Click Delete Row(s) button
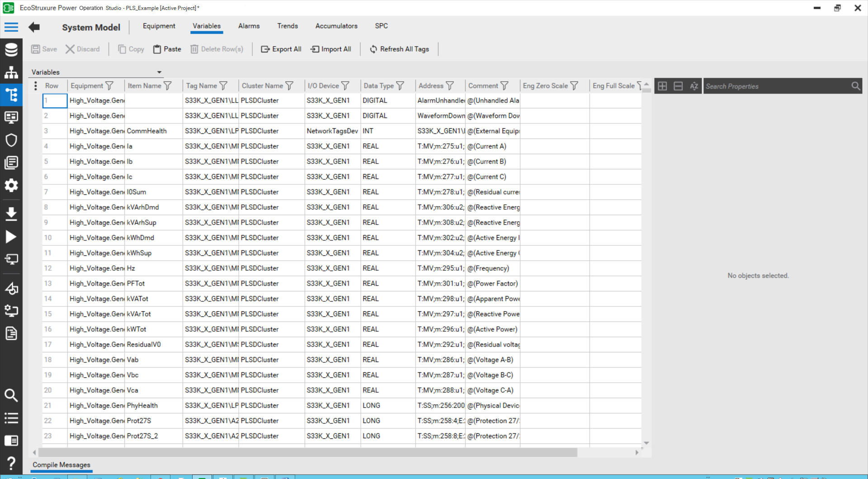Image resolution: width=868 pixels, height=479 pixels. tap(217, 49)
